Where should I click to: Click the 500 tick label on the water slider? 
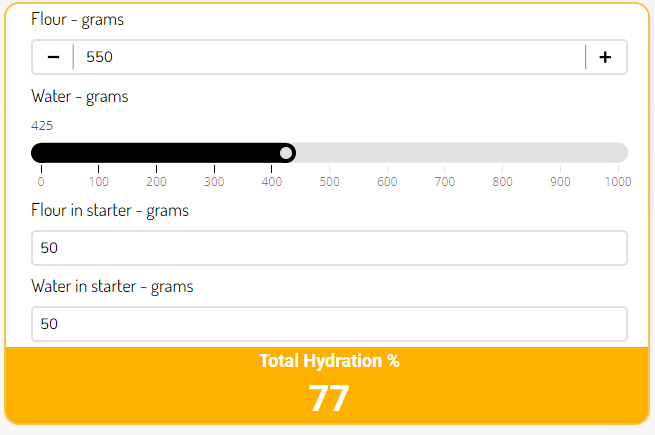(329, 182)
